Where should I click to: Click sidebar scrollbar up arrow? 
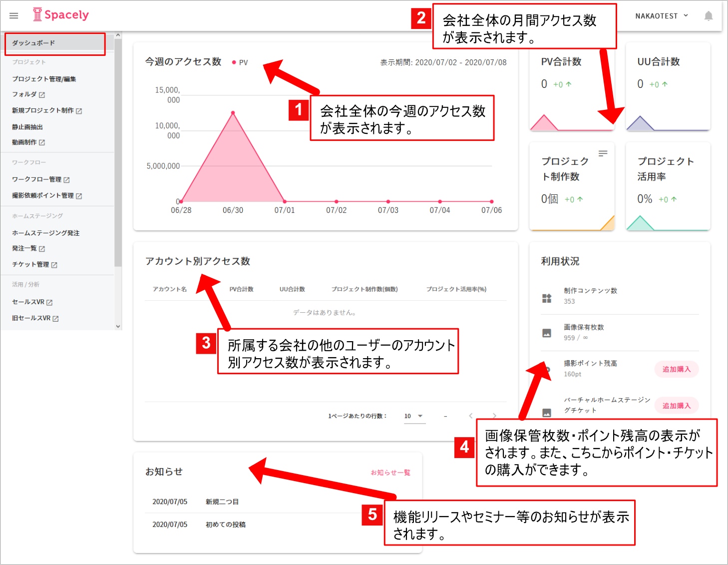coord(118,35)
